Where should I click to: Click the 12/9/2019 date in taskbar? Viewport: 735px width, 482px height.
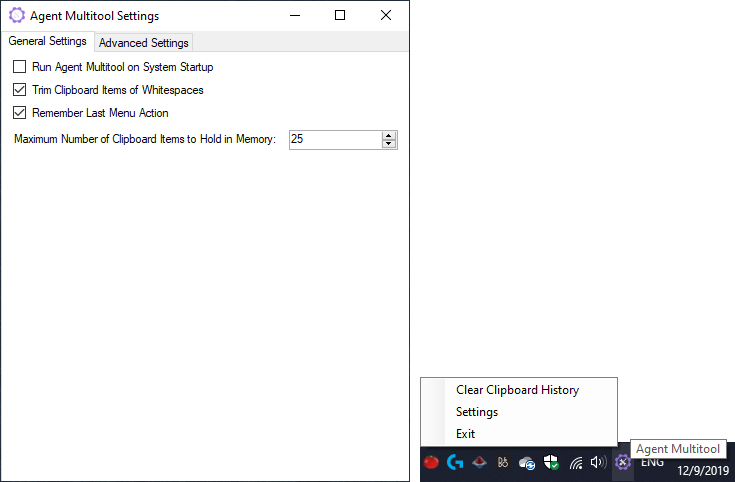click(x=703, y=470)
